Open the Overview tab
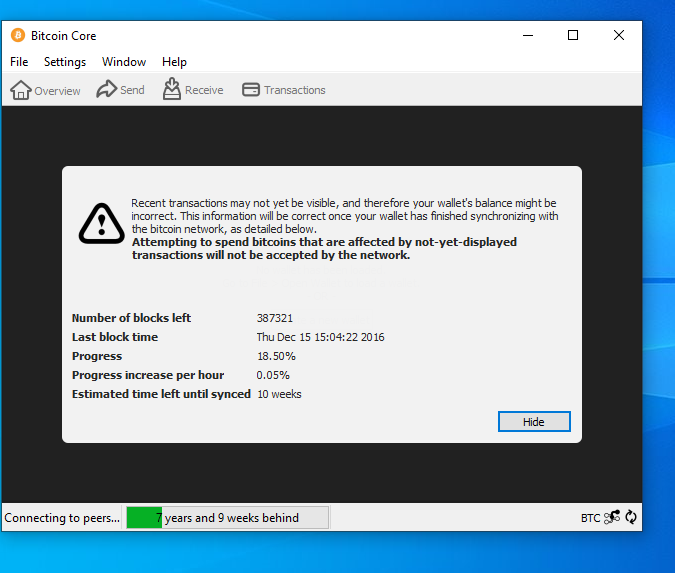This screenshot has width=675, height=573. [x=45, y=90]
